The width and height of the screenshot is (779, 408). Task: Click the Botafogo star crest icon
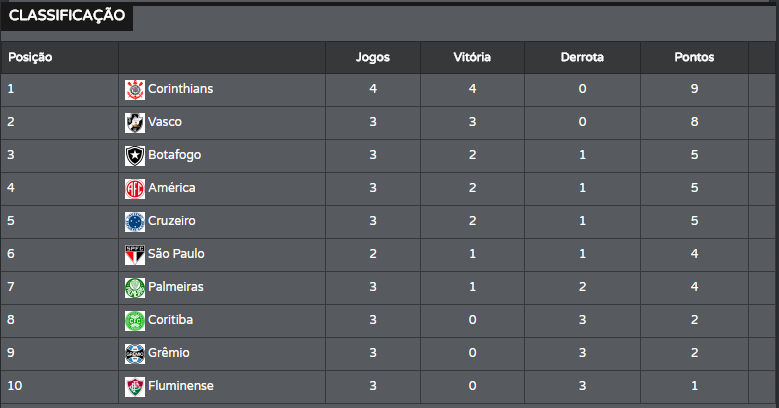tap(134, 156)
